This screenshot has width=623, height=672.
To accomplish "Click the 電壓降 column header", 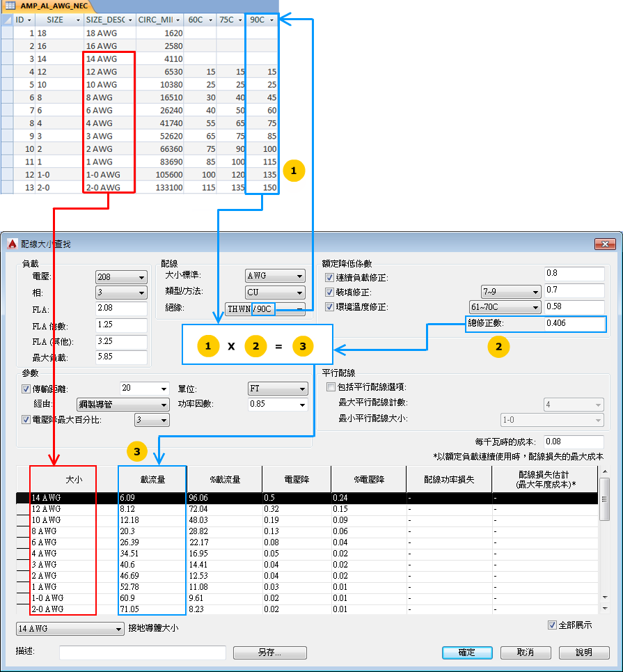I will [x=297, y=480].
